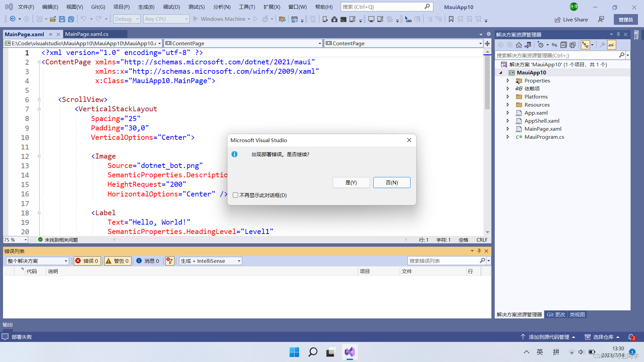Expand the Platforms folder in the tree
The height and width of the screenshot is (362, 644).
508,97
